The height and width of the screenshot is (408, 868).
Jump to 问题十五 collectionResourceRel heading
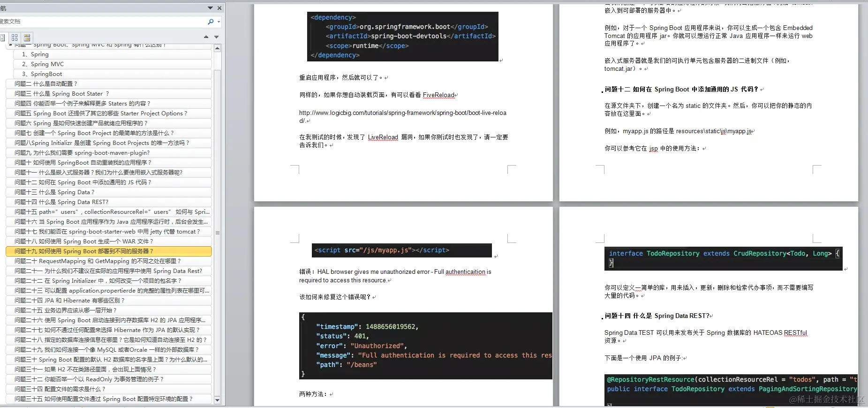click(109, 212)
